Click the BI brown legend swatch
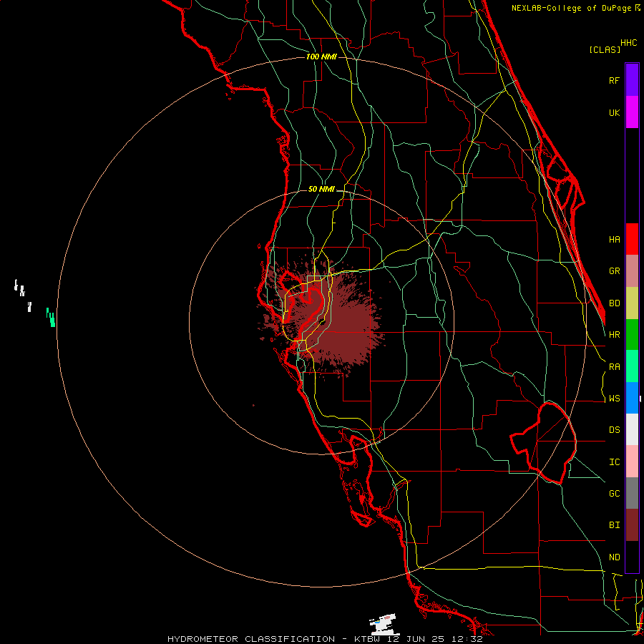The height and width of the screenshot is (644, 644). (632, 525)
